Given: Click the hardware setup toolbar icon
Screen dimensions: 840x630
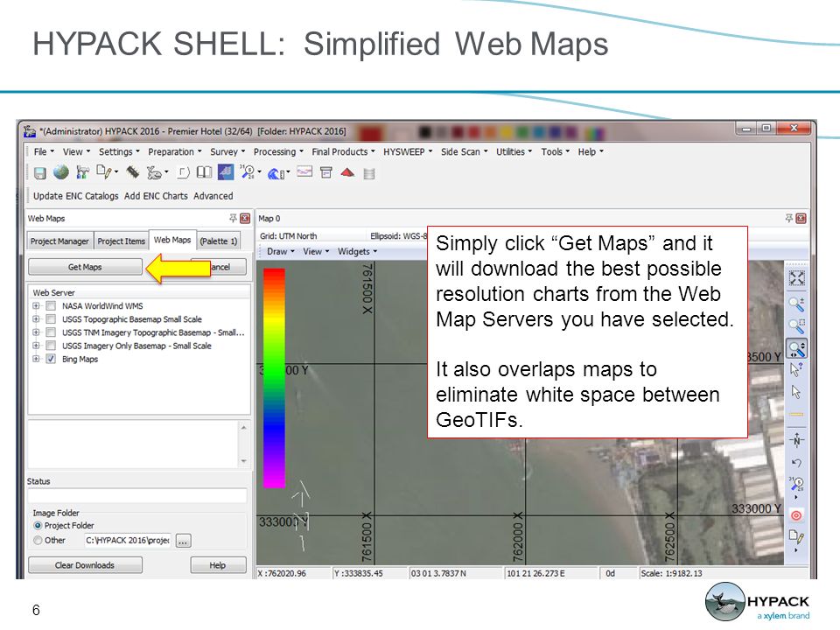Looking at the screenshot, I should [x=82, y=172].
